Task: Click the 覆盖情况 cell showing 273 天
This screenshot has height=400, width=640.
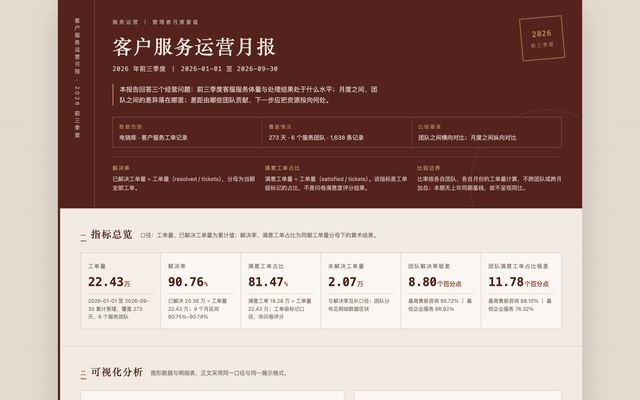Action: pos(337,132)
